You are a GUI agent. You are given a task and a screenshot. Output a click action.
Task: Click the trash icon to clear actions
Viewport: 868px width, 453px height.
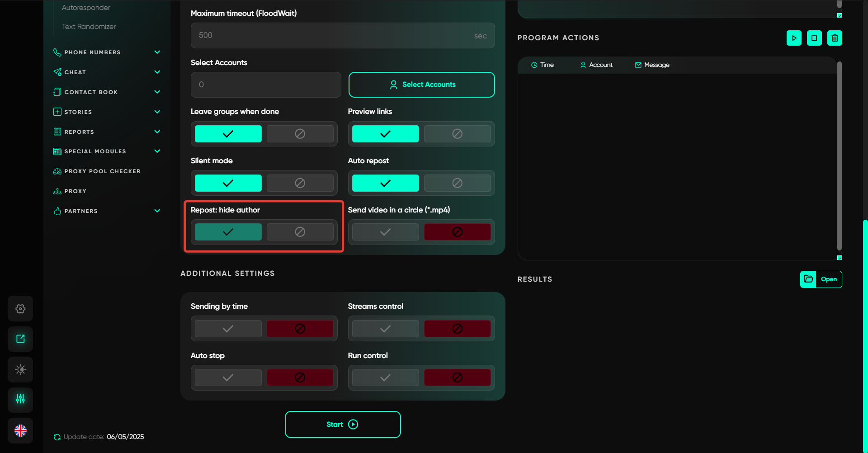pyautogui.click(x=835, y=38)
